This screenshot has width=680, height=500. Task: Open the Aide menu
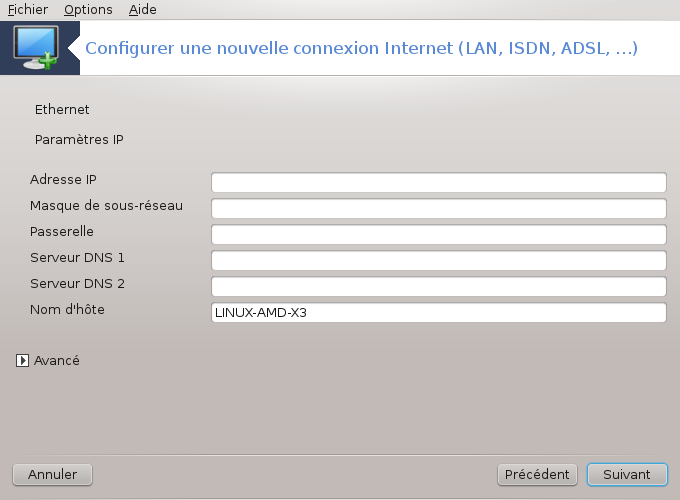[142, 10]
